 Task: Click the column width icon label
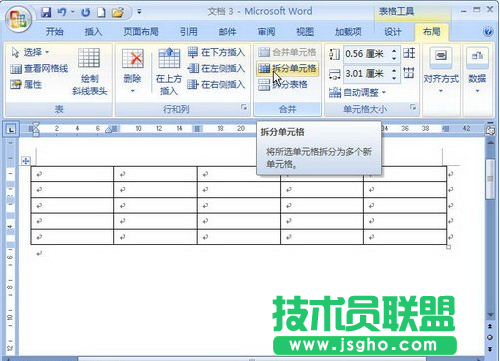coord(334,74)
